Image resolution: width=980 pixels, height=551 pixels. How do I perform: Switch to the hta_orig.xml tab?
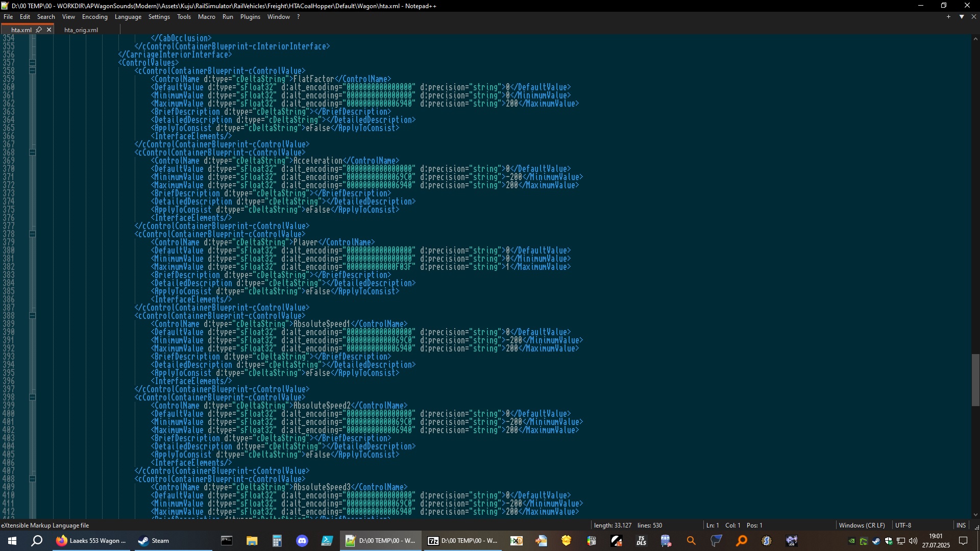tap(81, 30)
